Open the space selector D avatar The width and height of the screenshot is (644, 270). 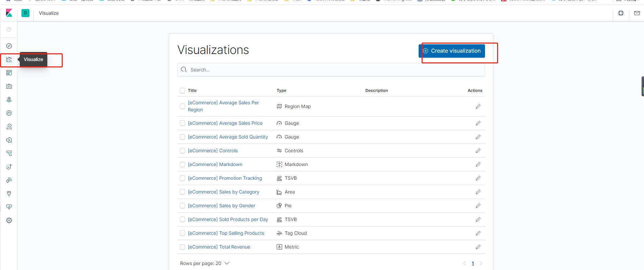25,13
